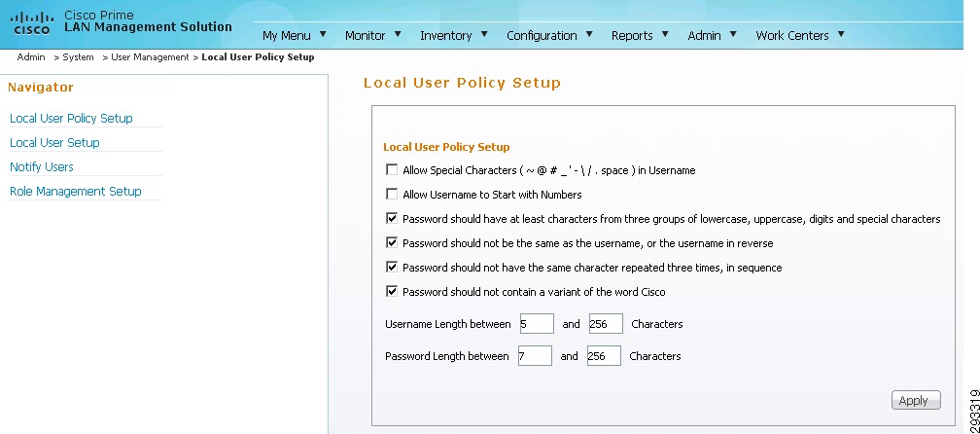Expand the Inventory menu arrow
980x434 pixels.
pos(484,34)
